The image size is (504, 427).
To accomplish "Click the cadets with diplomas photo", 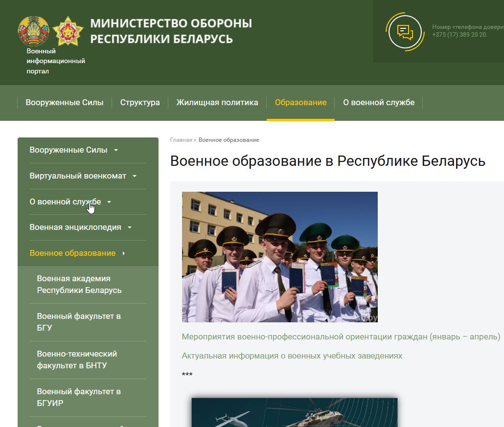I will tap(279, 257).
